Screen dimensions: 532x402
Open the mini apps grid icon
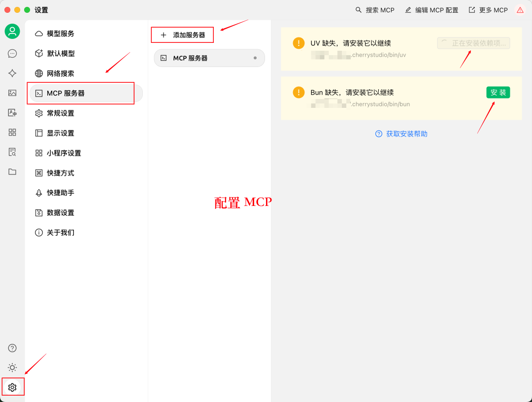tap(12, 132)
